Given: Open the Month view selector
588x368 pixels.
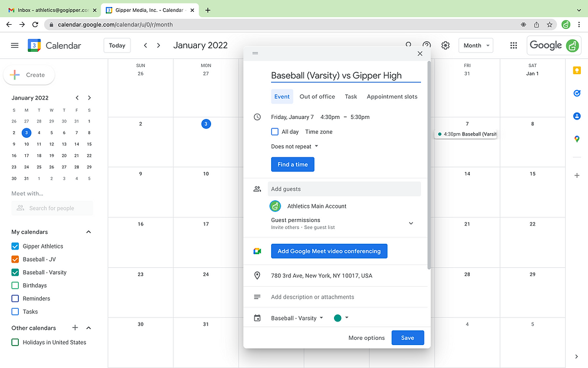Looking at the screenshot, I should [x=476, y=45].
